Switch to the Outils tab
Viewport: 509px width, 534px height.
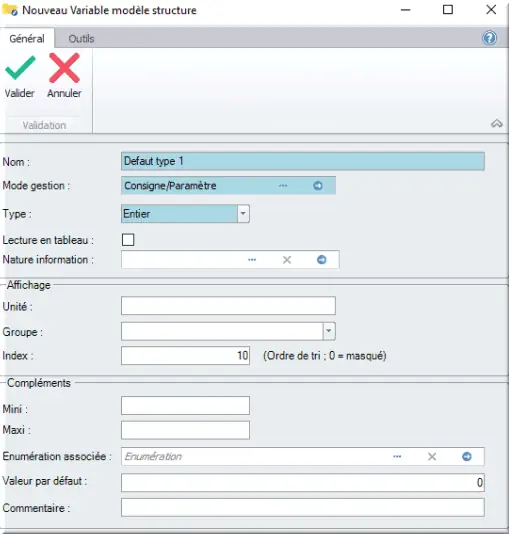[81, 38]
